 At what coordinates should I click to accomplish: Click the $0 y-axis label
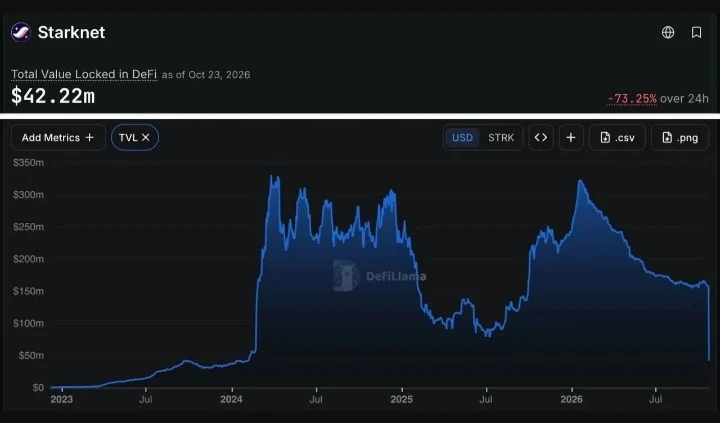(38, 388)
